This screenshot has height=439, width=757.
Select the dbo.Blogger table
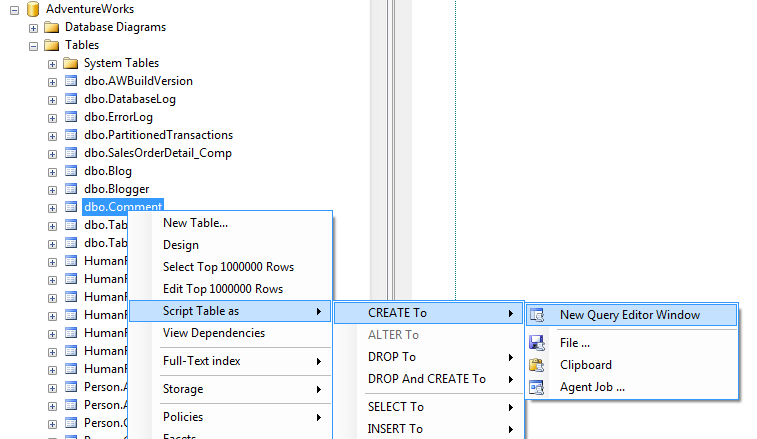116,189
